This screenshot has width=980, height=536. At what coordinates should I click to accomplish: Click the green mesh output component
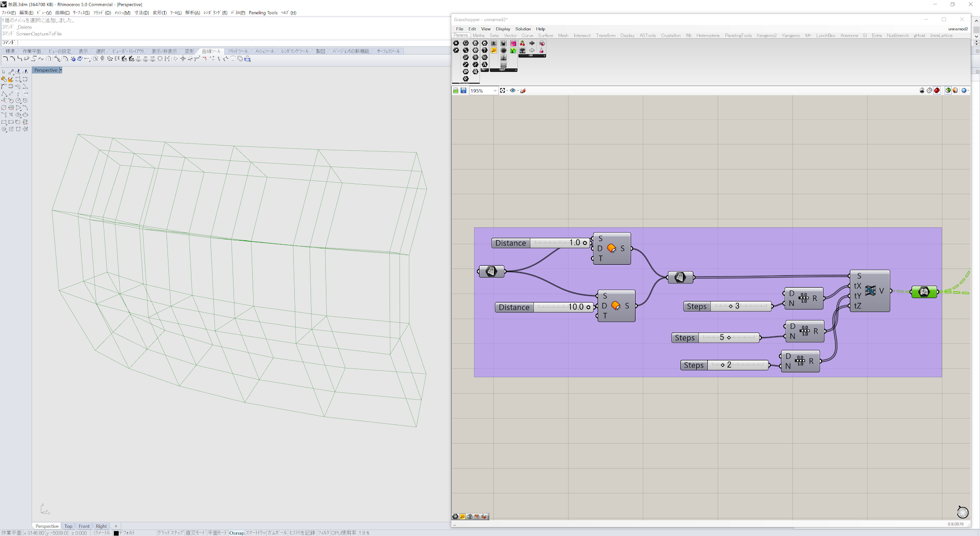(x=924, y=291)
